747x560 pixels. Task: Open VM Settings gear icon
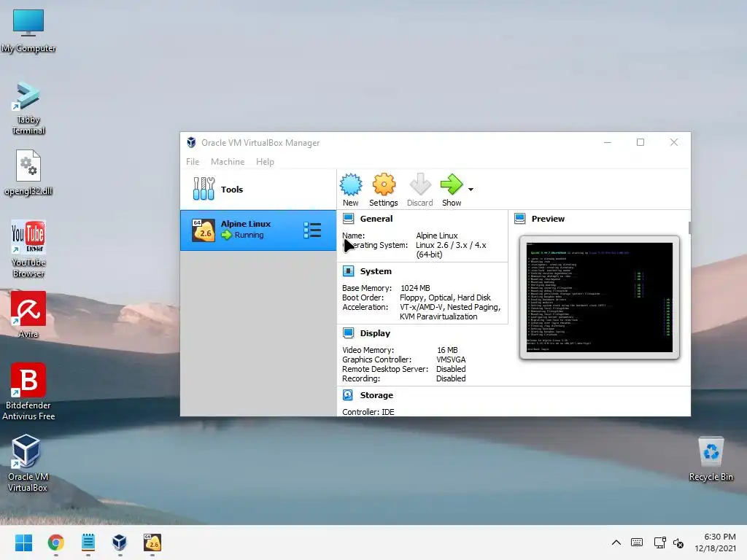point(384,184)
